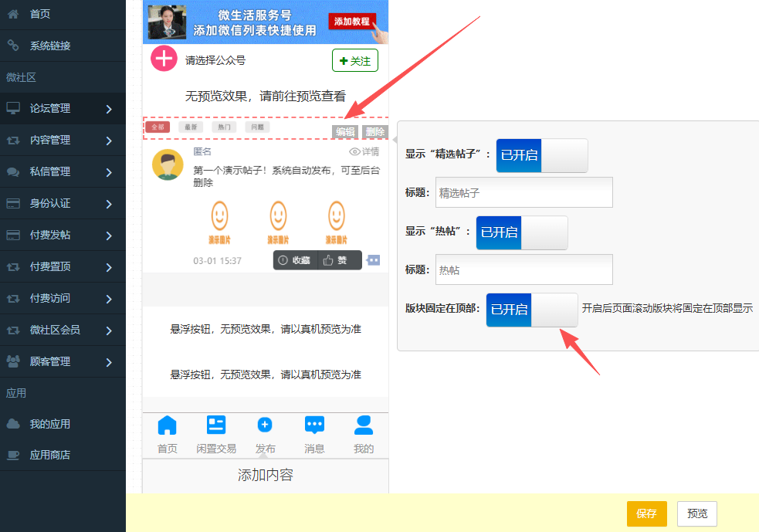Select the 热门 tab in the forum block

point(224,127)
